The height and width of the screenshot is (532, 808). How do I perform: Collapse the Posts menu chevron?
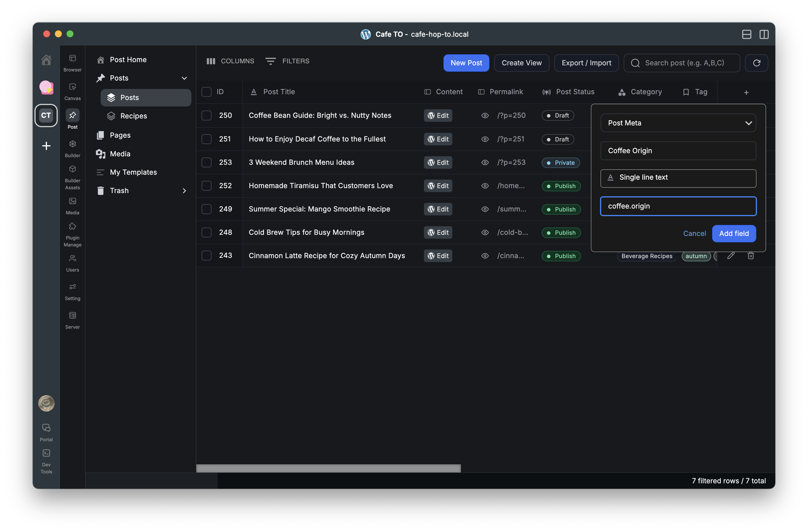[x=184, y=78]
